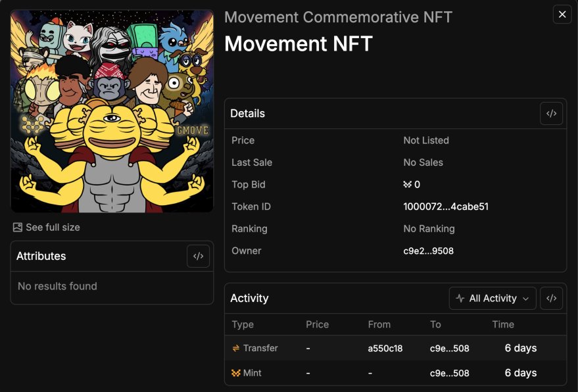Click the Last Sale label
Viewport: 578px width, 392px height.
252,162
